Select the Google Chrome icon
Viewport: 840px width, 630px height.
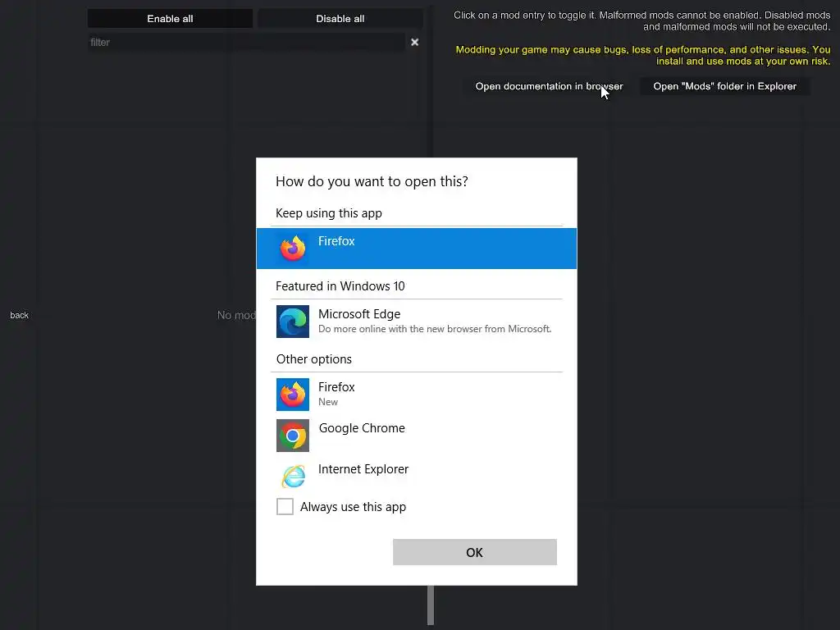click(x=293, y=436)
